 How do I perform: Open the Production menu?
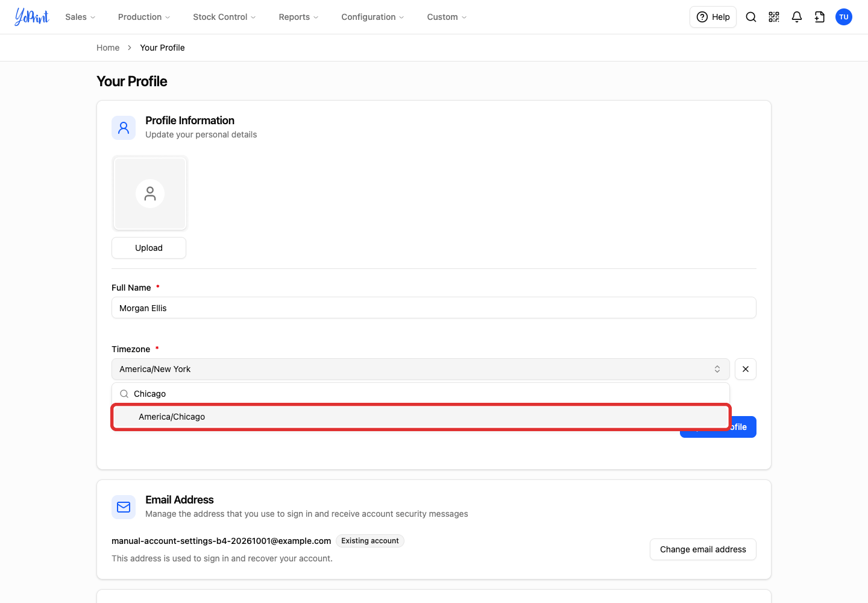point(144,17)
